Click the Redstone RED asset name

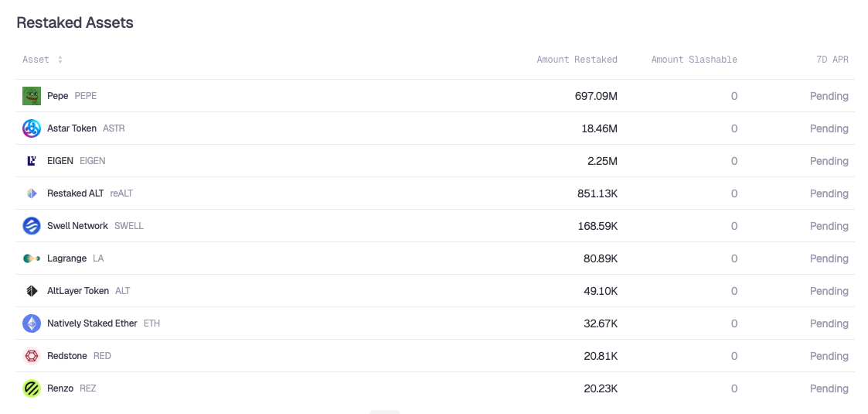[79, 356]
